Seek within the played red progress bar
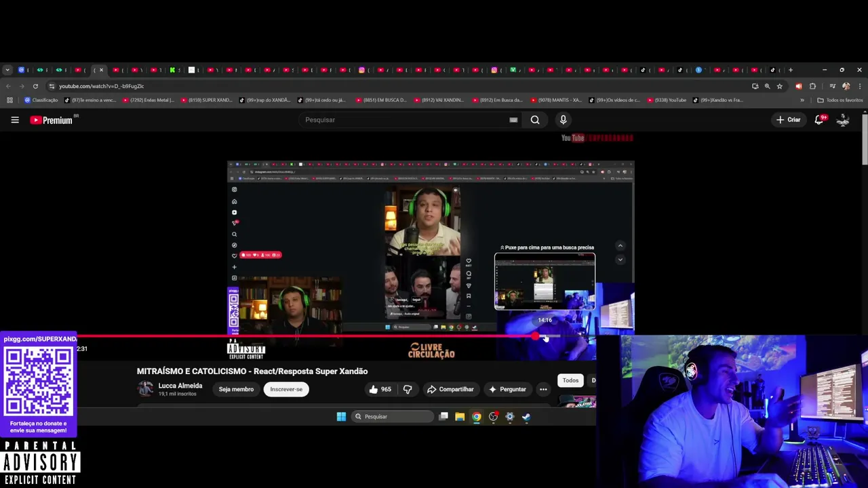The height and width of the screenshot is (488, 868). pos(305,335)
